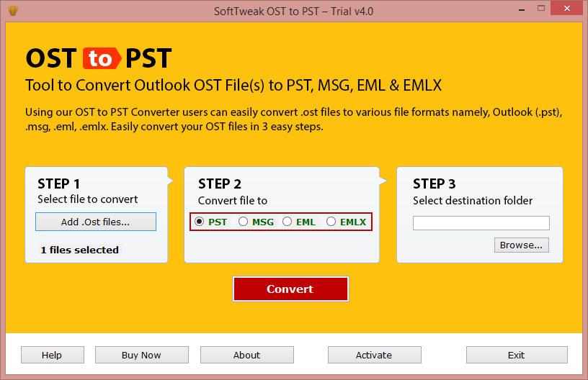Image resolution: width=588 pixels, height=380 pixels.
Task: Choose MSG as the conversion format
Action: coord(243,222)
